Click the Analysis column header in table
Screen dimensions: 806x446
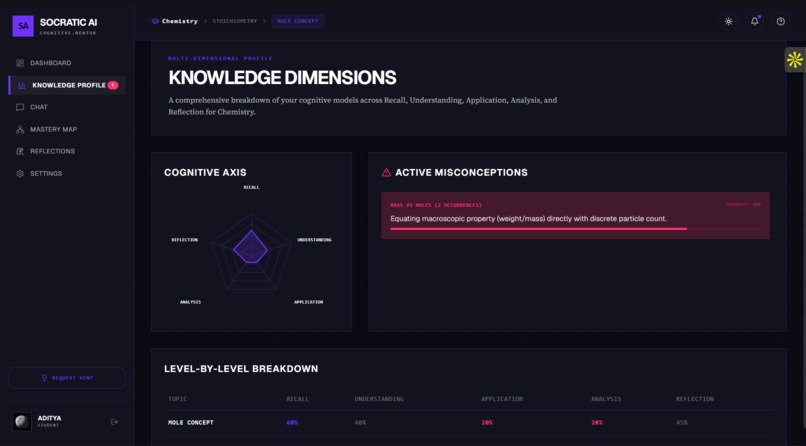point(606,399)
